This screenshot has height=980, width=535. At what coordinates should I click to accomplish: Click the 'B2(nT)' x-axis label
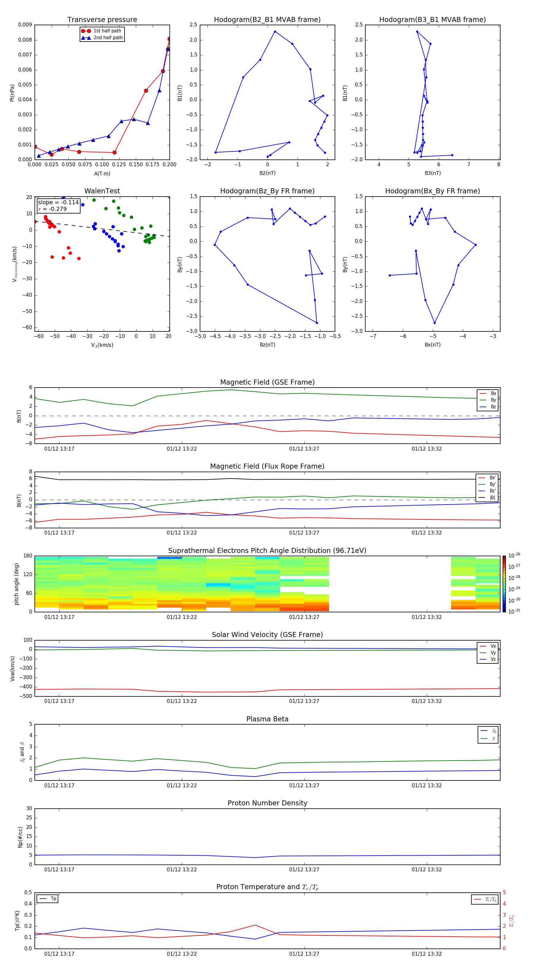(x=267, y=173)
